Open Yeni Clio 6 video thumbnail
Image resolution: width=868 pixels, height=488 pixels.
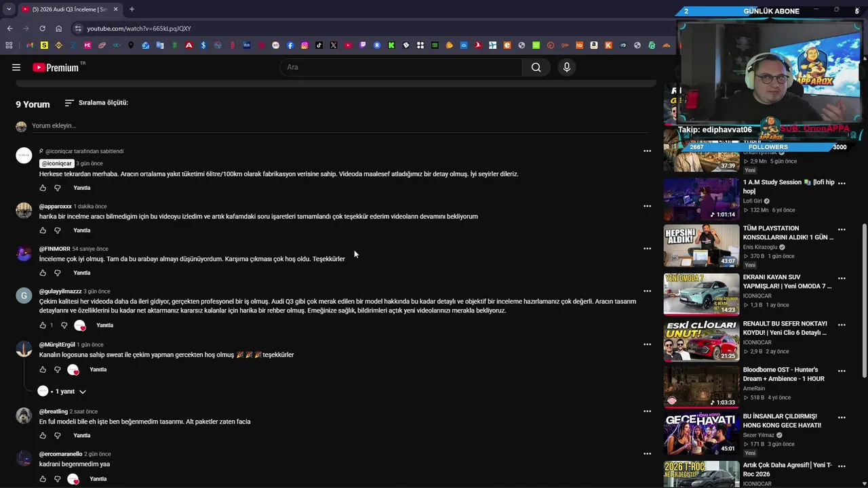(701, 340)
